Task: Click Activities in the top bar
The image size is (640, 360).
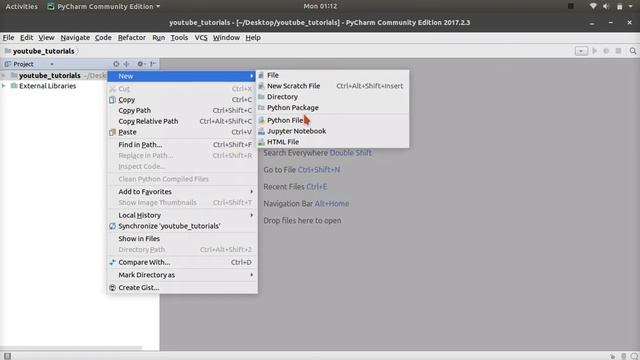Action: pos(21,7)
